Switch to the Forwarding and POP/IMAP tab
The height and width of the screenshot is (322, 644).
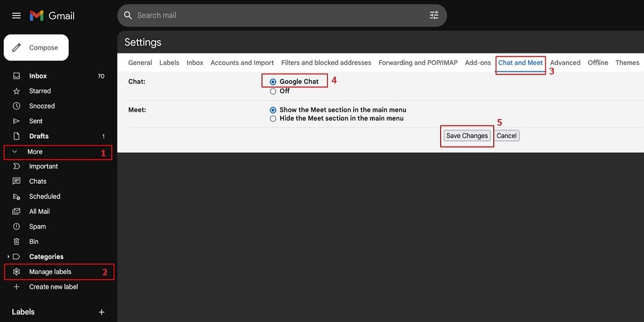point(418,62)
